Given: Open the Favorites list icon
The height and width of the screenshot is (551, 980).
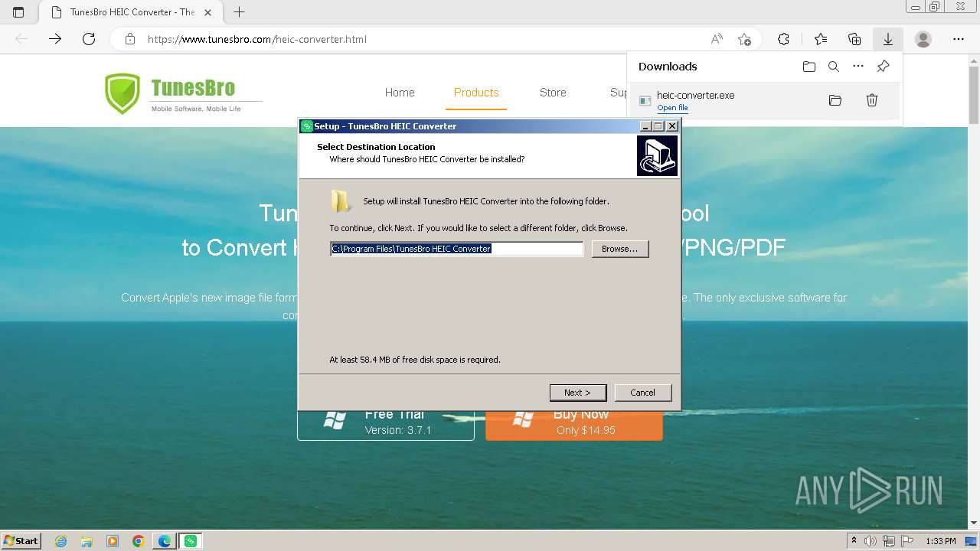Looking at the screenshot, I should pos(821,39).
